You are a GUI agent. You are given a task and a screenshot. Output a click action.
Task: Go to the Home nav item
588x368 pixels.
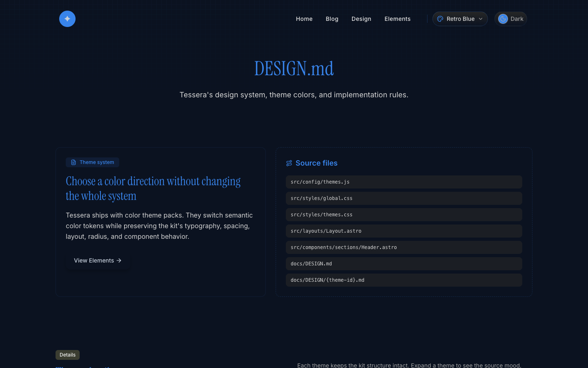coord(304,19)
